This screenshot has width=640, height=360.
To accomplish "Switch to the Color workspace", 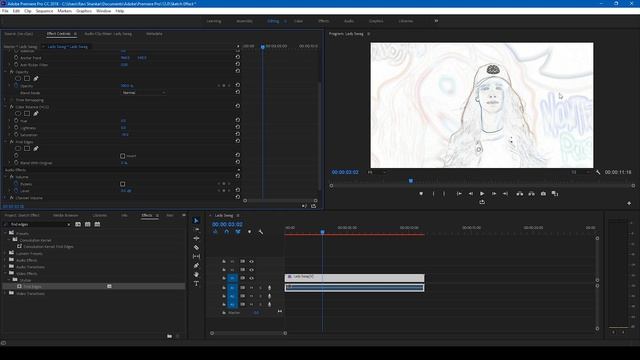I will coord(298,21).
